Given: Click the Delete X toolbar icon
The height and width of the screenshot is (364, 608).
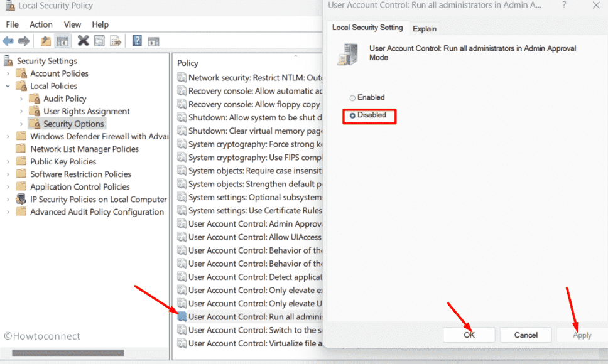Looking at the screenshot, I should pyautogui.click(x=83, y=40).
